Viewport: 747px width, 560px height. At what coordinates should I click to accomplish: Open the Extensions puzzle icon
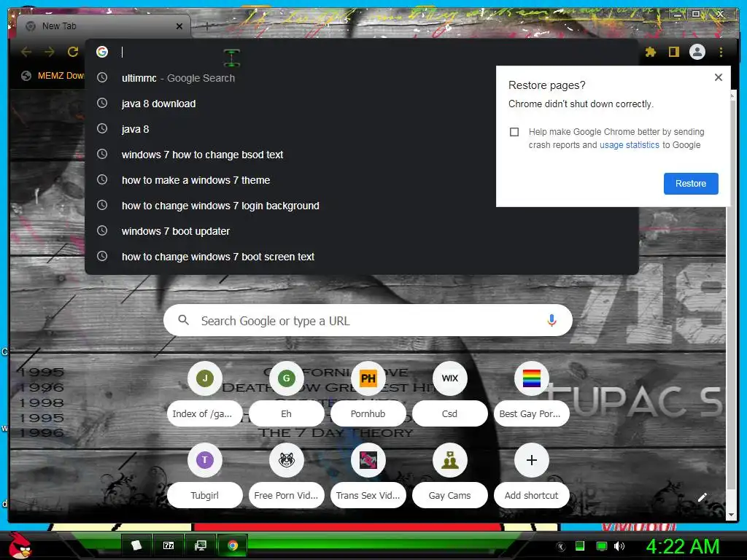(x=650, y=52)
